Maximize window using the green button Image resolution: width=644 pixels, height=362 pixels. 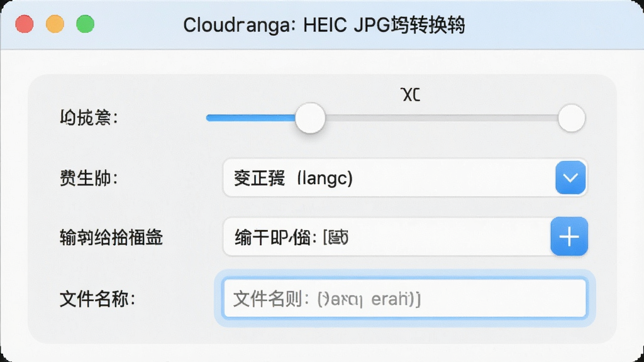(x=86, y=24)
